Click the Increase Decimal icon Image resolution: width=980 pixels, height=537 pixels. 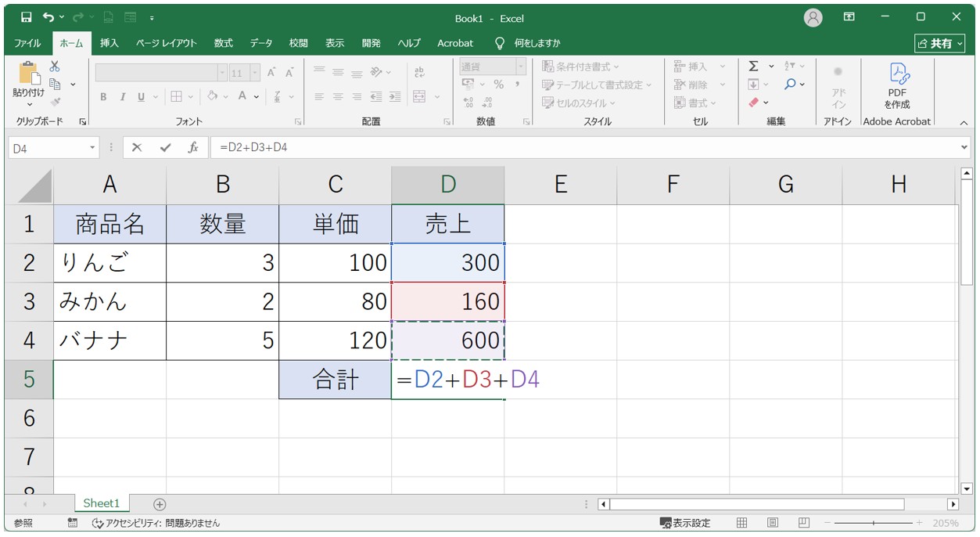(x=468, y=103)
